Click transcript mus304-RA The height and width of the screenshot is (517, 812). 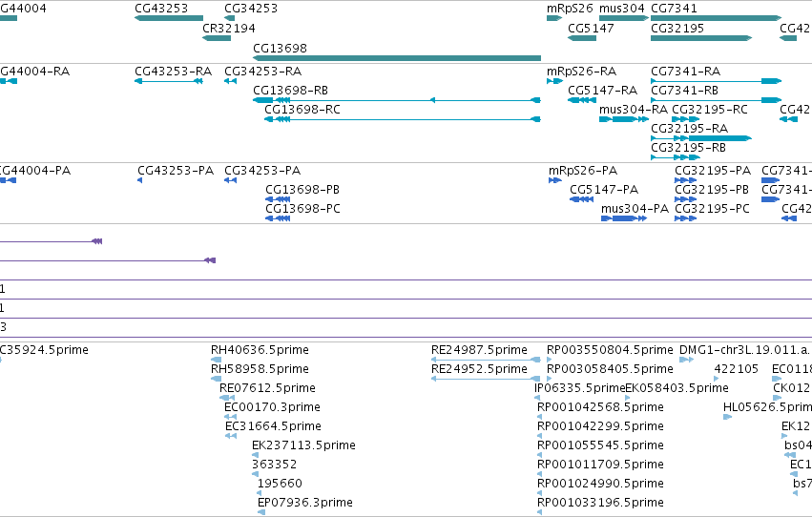(623, 119)
